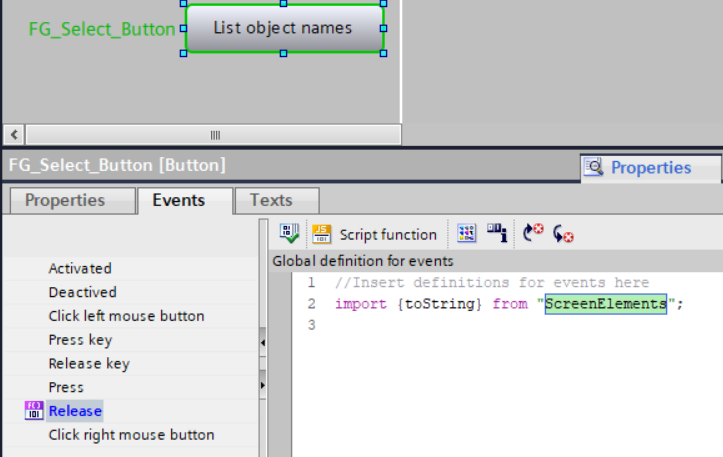Click the FG_Select_Button green label
The height and width of the screenshot is (457, 723).
(x=102, y=29)
